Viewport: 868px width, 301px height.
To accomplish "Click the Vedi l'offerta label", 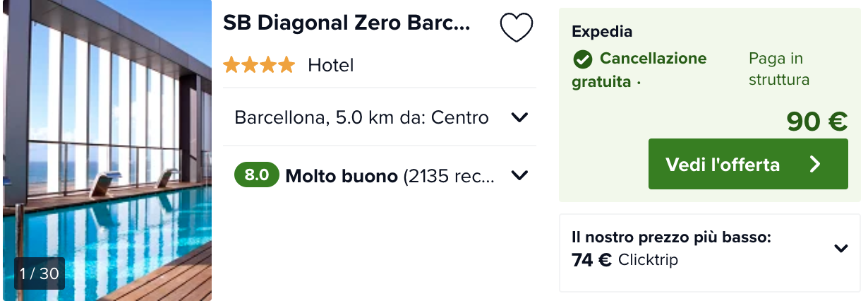I will pos(723,165).
